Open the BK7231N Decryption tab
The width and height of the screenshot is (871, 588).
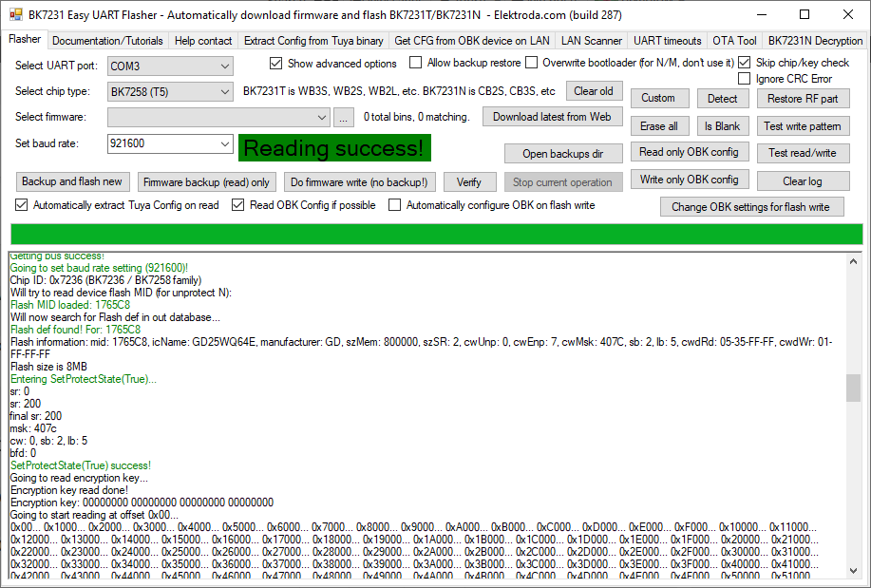pyautogui.click(x=815, y=41)
